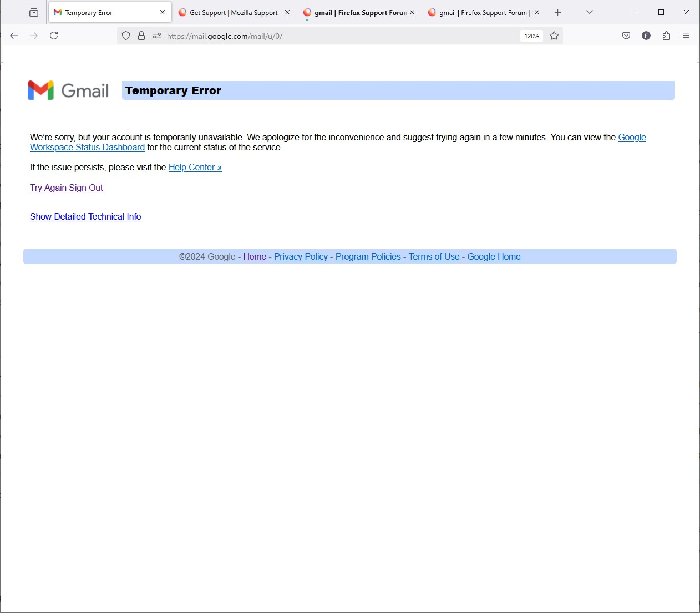Viewport: 700px width, 613px height.
Task: Open site permissions icon in address bar
Action: [157, 36]
